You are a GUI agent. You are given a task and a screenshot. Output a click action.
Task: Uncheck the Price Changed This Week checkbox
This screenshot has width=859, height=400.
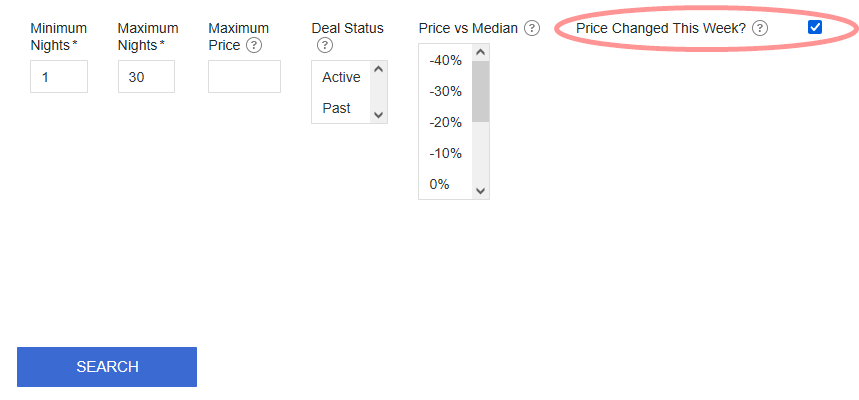coord(815,27)
